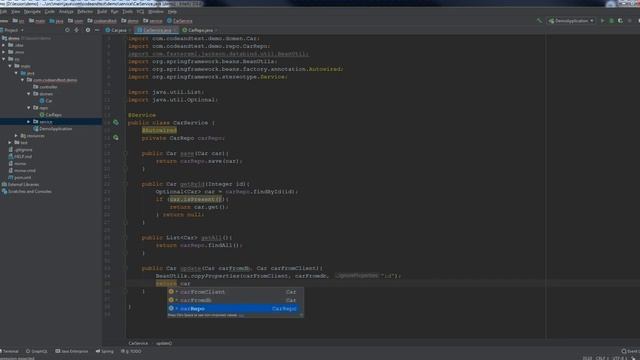Open the VCS menu
This screenshot has width=640, height=360.
140,12
